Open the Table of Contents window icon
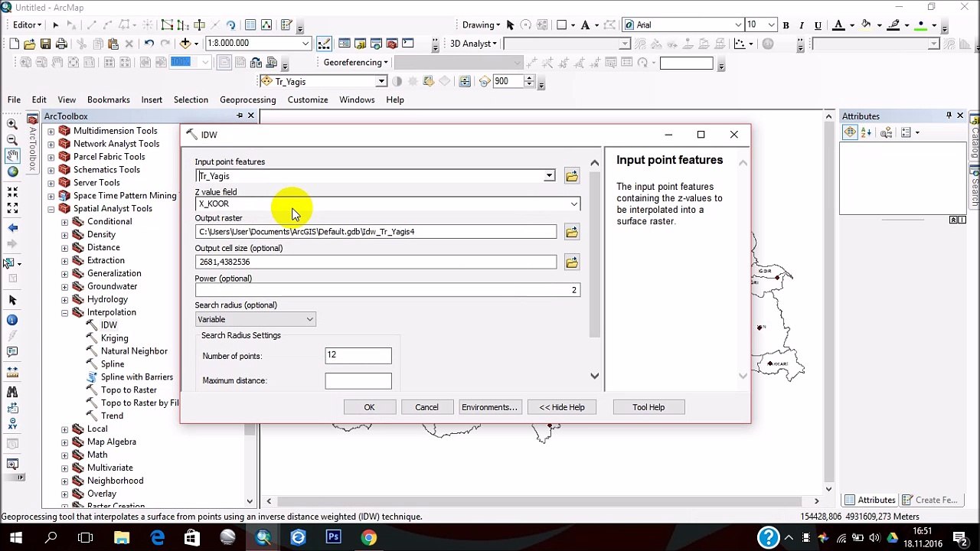Viewport: 980px width, 551px height. click(x=345, y=44)
